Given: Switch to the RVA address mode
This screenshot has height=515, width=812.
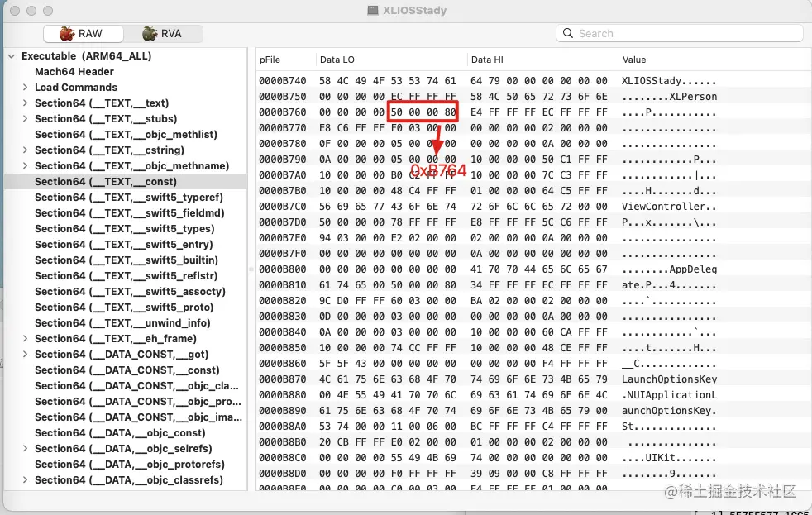Looking at the screenshot, I should [x=163, y=34].
